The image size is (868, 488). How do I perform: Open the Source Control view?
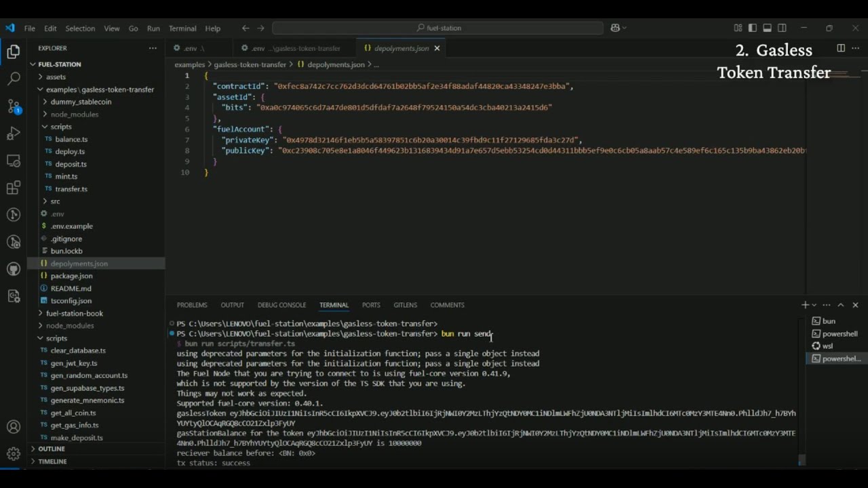pos(14,106)
